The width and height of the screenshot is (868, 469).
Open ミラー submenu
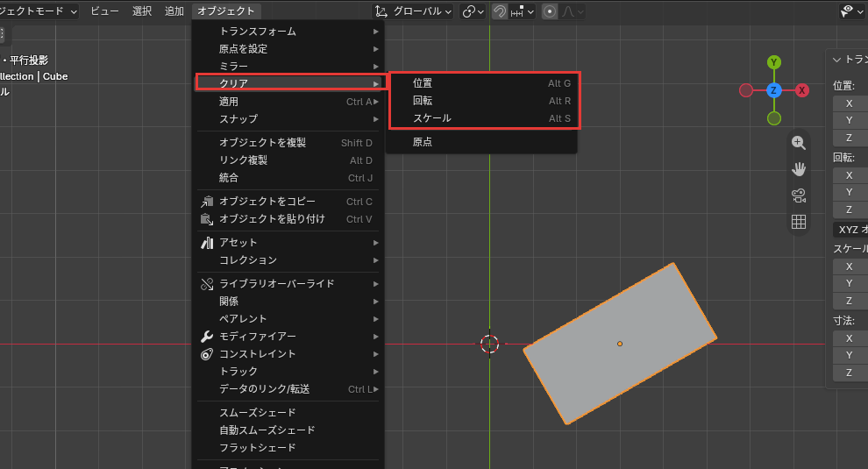tap(288, 67)
